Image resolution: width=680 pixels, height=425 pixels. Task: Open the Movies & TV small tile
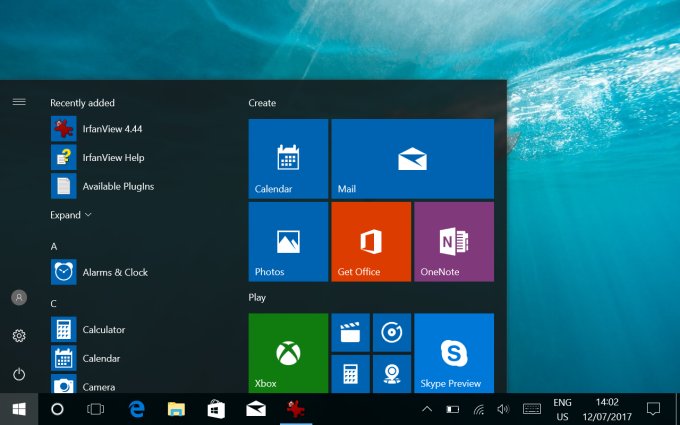pos(350,332)
